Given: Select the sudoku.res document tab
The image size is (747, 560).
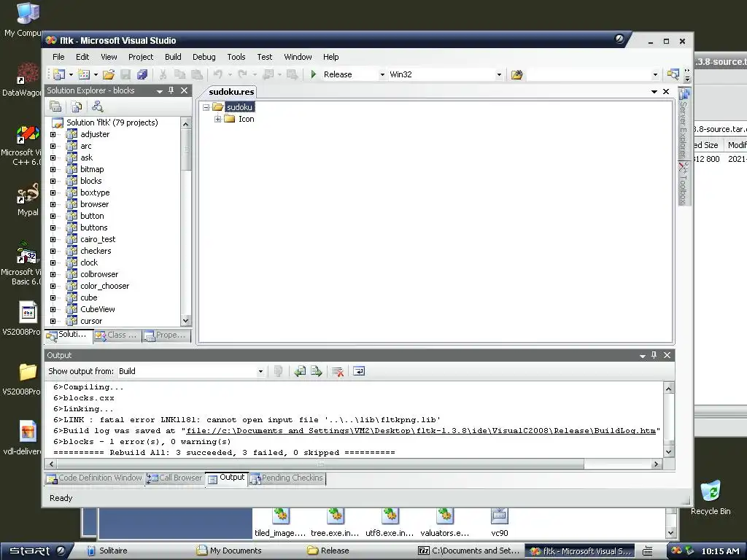Looking at the screenshot, I should pos(231,92).
